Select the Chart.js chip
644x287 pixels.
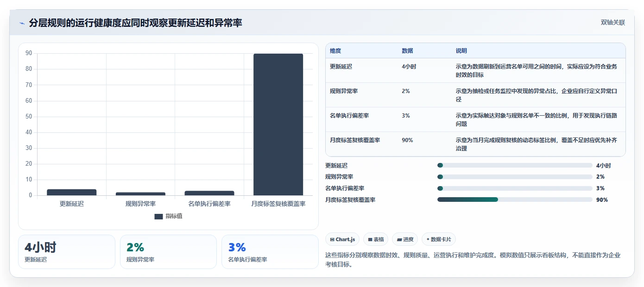tap(342, 239)
